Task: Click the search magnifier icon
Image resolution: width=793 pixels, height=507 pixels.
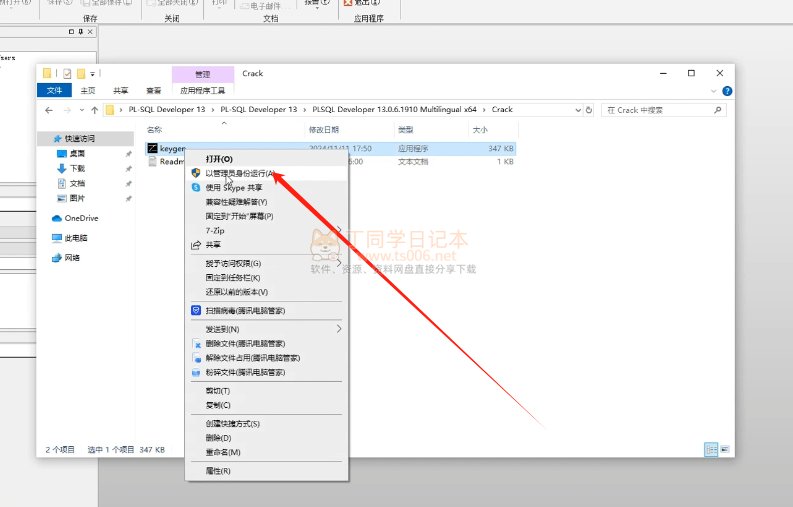Action: (x=717, y=110)
